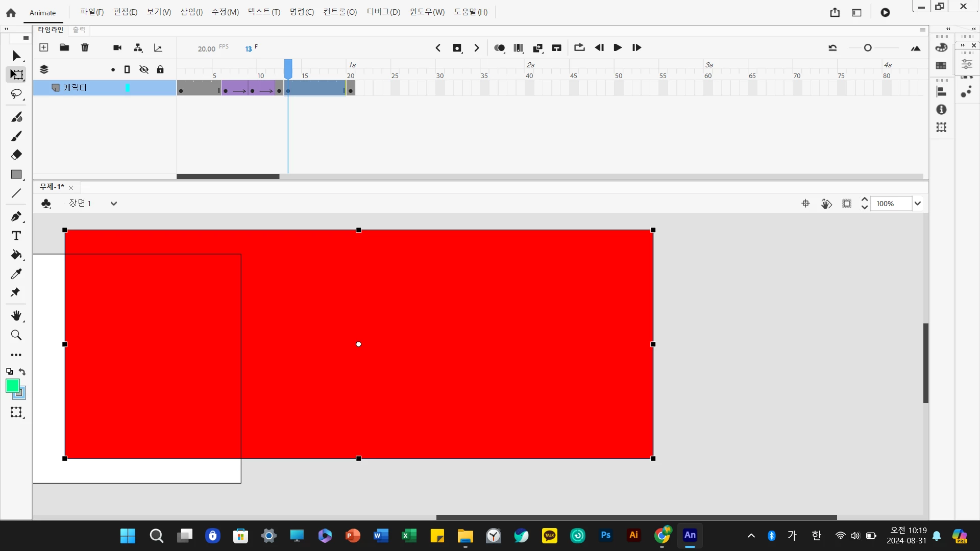The image size is (980, 551).
Task: Click the Onion Skin button
Action: 499,48
